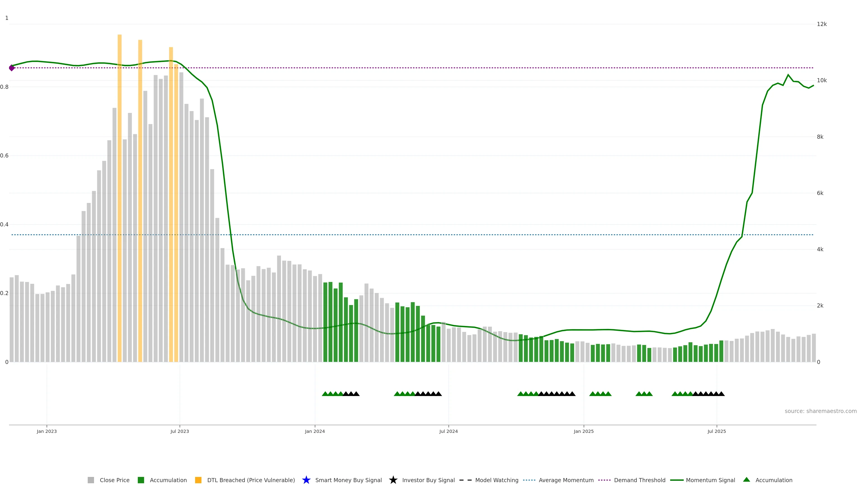Click the purple Demand Threshold legend line
The height and width of the screenshot is (488, 868).
point(604,480)
